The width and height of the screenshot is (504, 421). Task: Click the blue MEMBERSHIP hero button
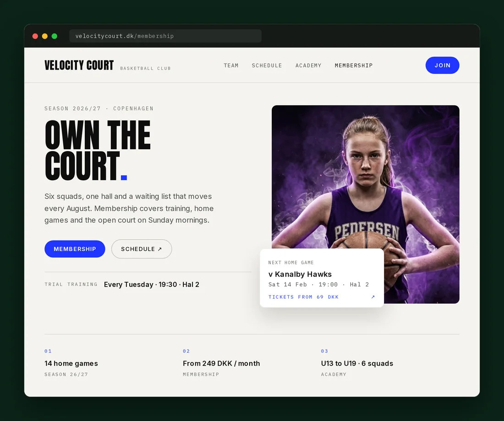coord(75,249)
